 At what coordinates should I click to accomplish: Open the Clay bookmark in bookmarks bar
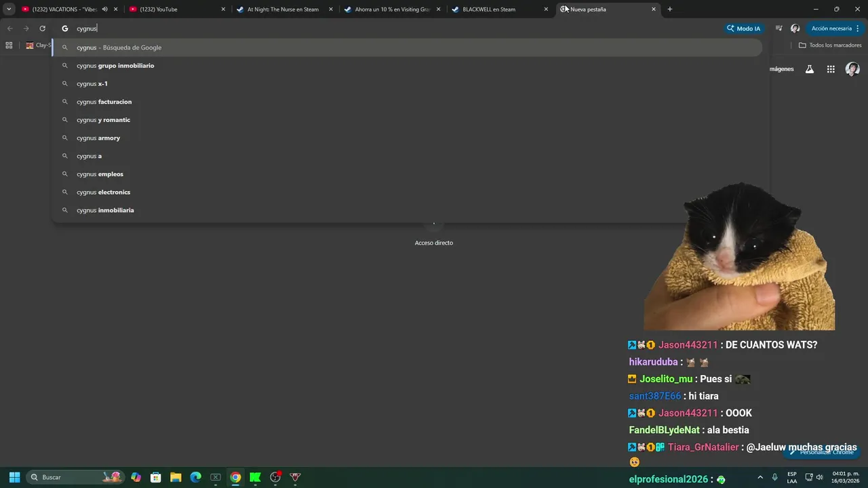click(x=39, y=45)
